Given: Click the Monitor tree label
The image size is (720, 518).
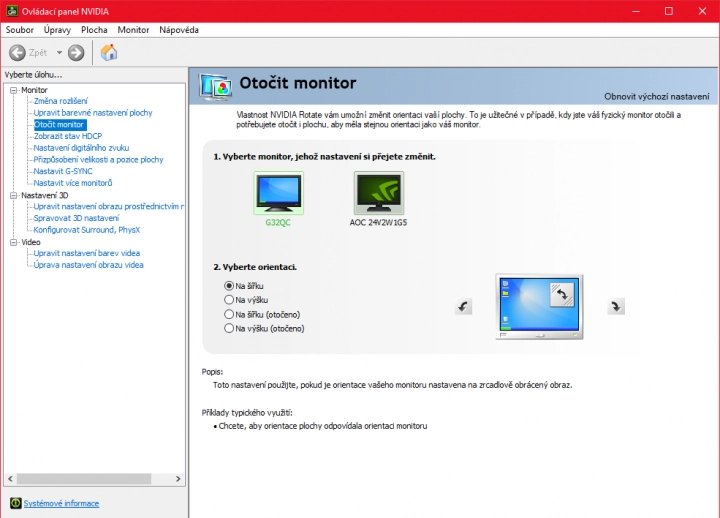Looking at the screenshot, I should (x=34, y=90).
